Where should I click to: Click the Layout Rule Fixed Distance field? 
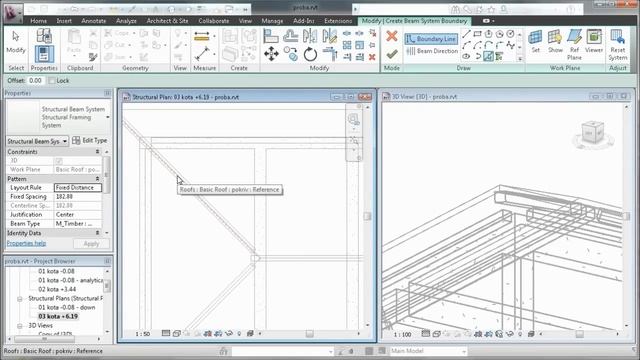(x=78, y=188)
